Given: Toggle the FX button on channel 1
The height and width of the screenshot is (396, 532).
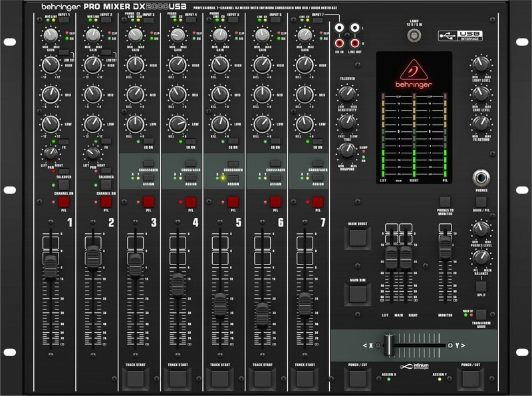Looking at the screenshot, I should point(63,142).
